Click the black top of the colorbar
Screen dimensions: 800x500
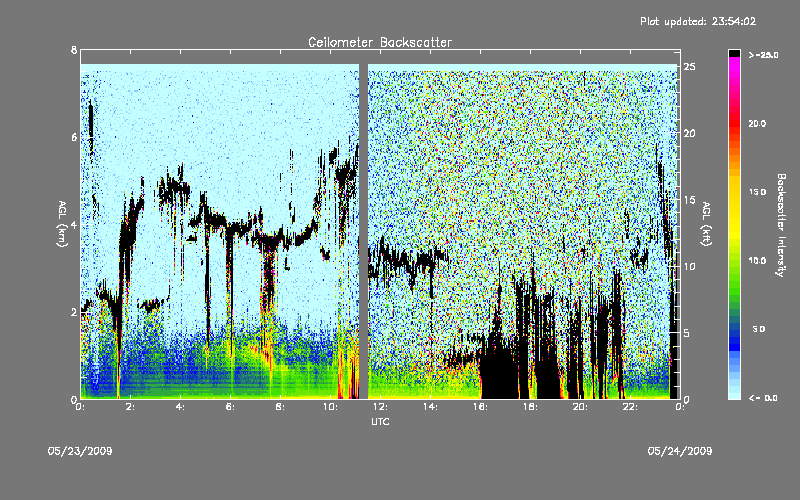(734, 53)
